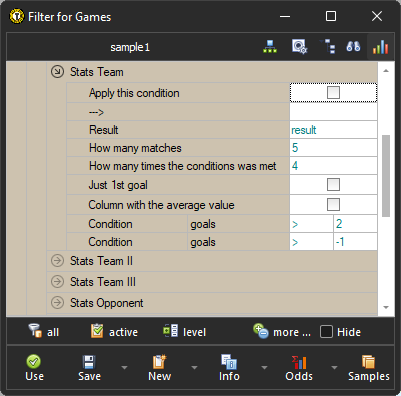Open the dropdown arrow next to Save
The width and height of the screenshot is (401, 396).
(124, 368)
